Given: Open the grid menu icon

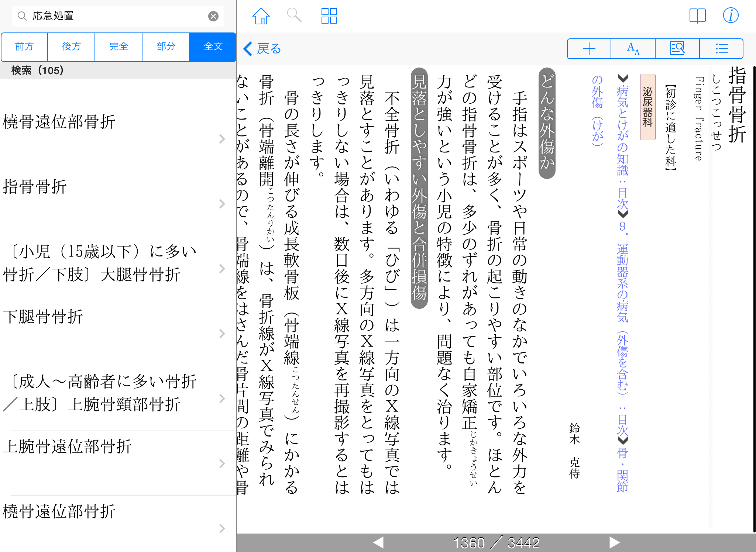Looking at the screenshot, I should [x=329, y=16].
